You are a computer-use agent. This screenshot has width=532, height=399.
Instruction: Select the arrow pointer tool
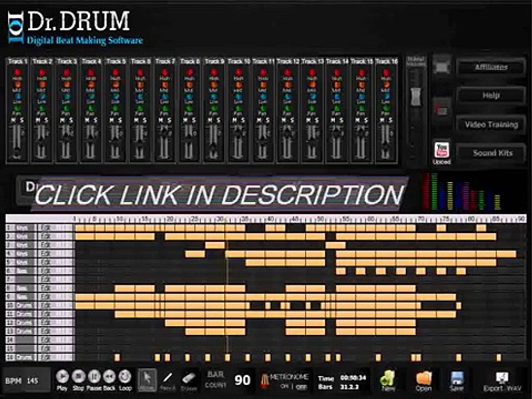[147, 380]
